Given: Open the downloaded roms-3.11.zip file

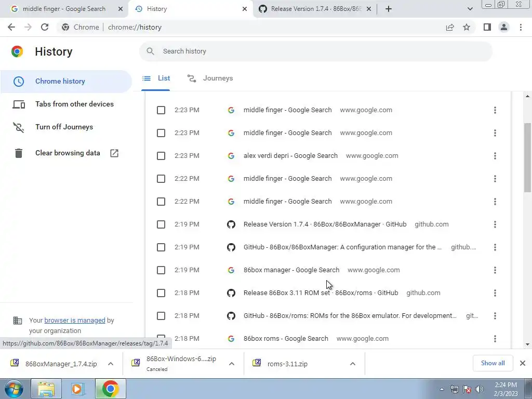Looking at the screenshot, I should pyautogui.click(x=288, y=364).
